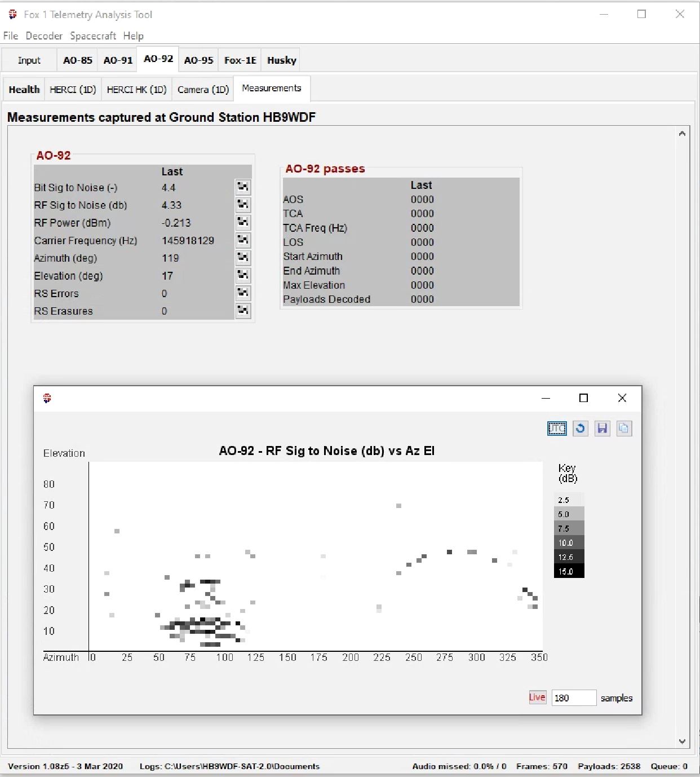The height and width of the screenshot is (777, 700).
Task: Open graph for RF Sig to Noise row
Action: pyautogui.click(x=243, y=205)
